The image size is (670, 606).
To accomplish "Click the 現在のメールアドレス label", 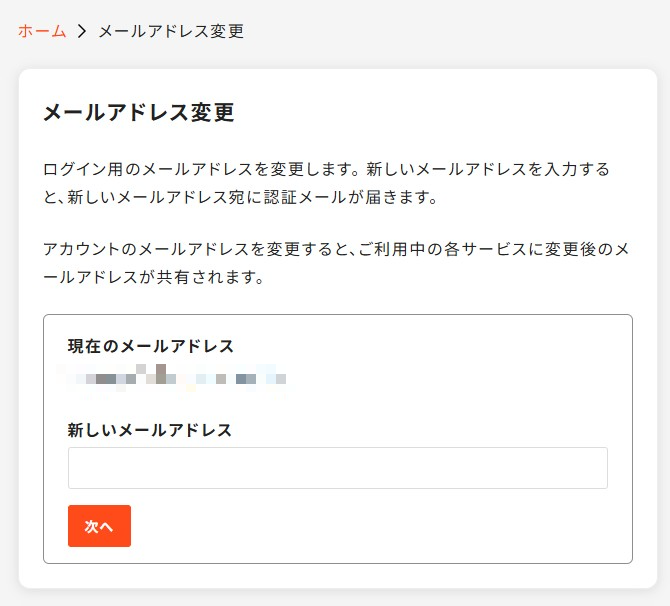I will [x=151, y=346].
